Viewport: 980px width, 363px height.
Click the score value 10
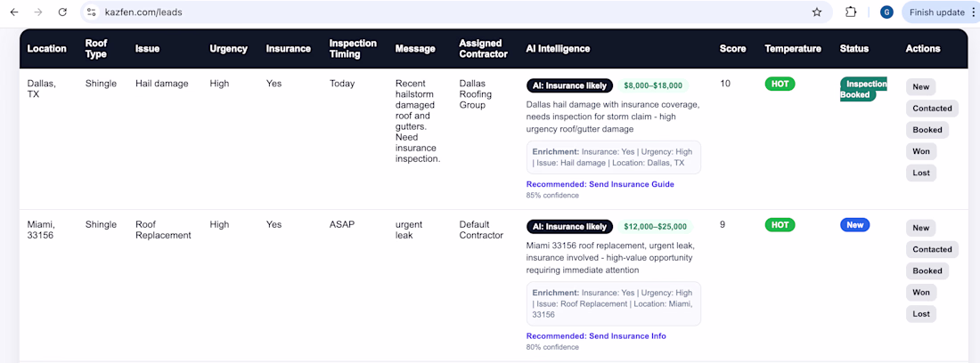click(725, 84)
